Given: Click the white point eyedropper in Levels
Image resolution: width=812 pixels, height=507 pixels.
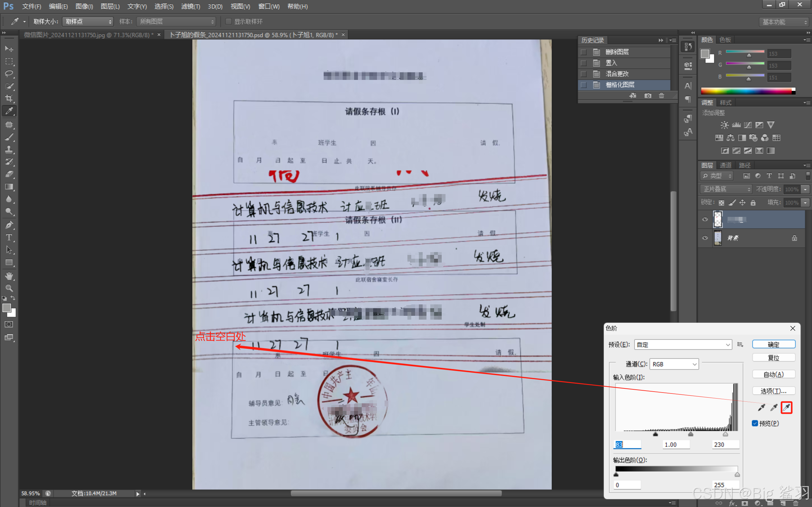Looking at the screenshot, I should [786, 407].
